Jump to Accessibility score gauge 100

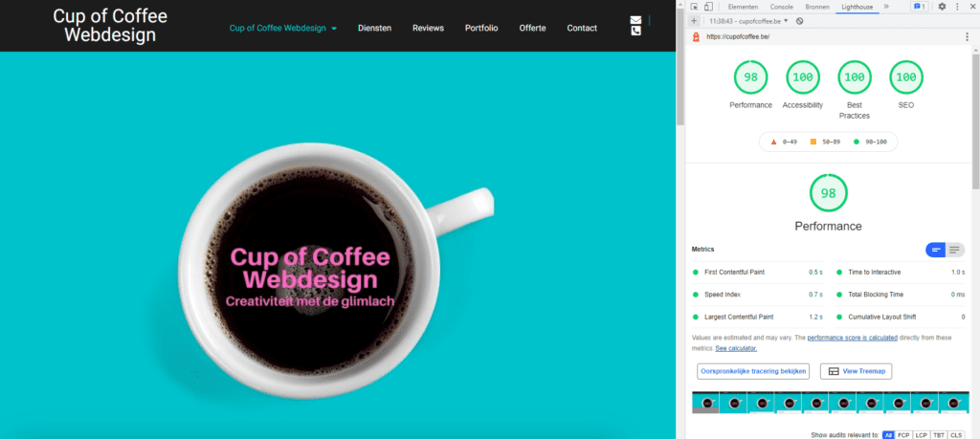click(x=803, y=77)
